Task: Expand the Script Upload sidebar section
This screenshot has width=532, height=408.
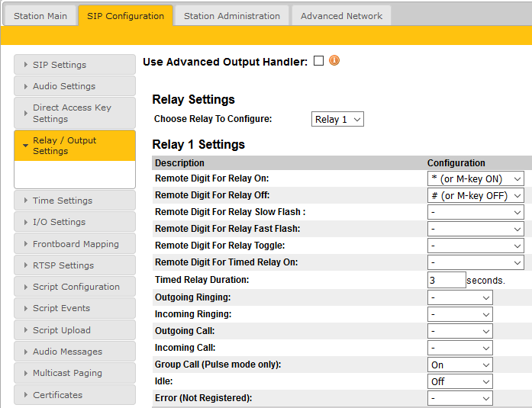Action: [74, 330]
